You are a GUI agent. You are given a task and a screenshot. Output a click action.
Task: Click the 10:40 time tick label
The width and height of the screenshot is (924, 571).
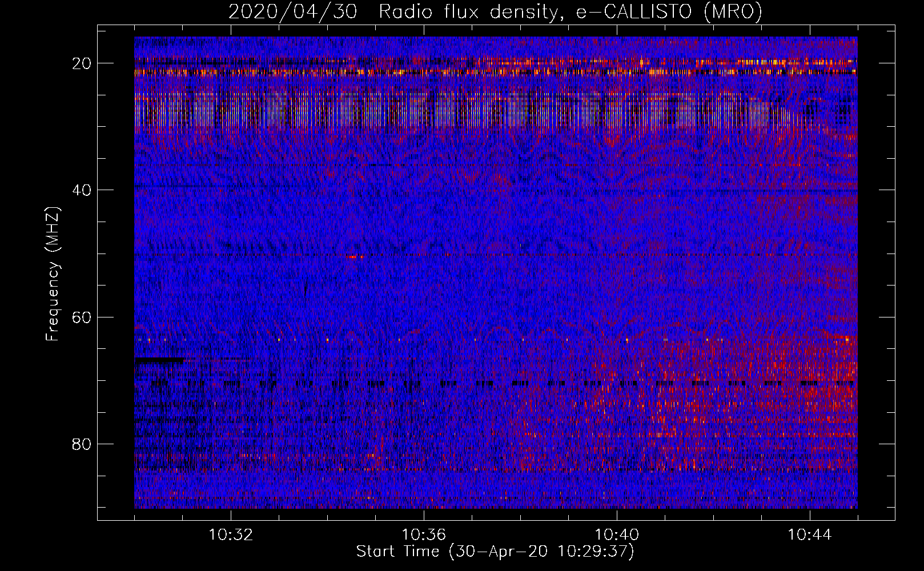617,535
